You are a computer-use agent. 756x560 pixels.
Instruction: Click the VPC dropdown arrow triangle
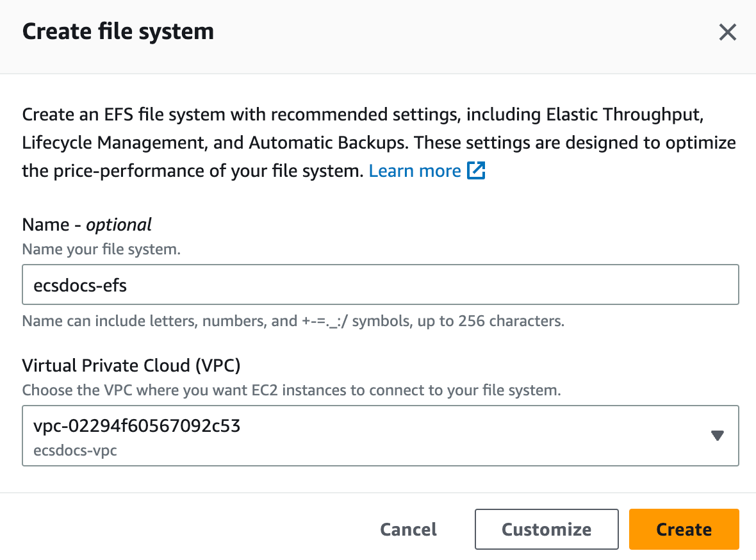718,436
